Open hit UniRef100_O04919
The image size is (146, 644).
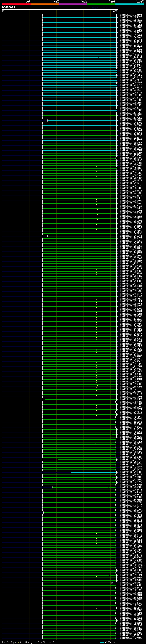[x=131, y=87]
